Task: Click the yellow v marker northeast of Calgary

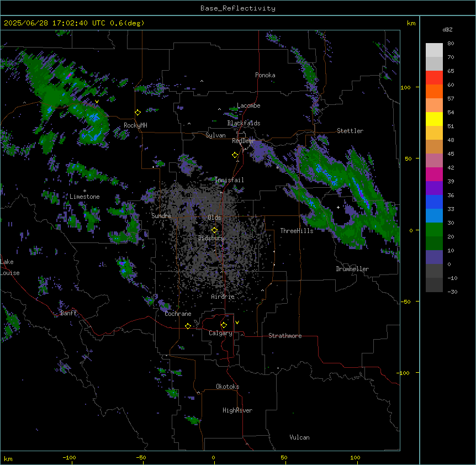Action: (x=237, y=323)
